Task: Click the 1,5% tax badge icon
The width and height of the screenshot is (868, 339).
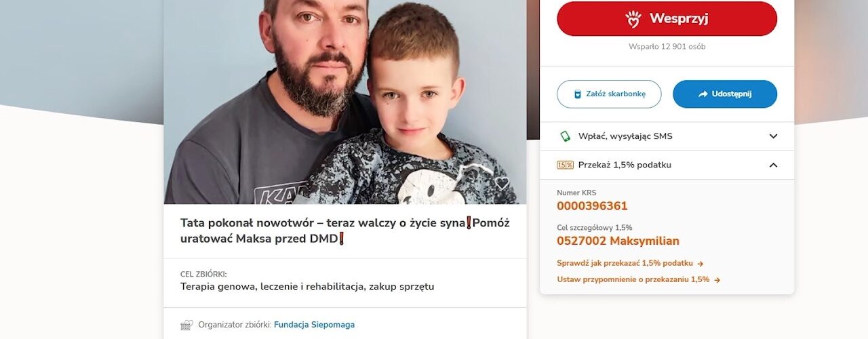Action: (x=565, y=165)
